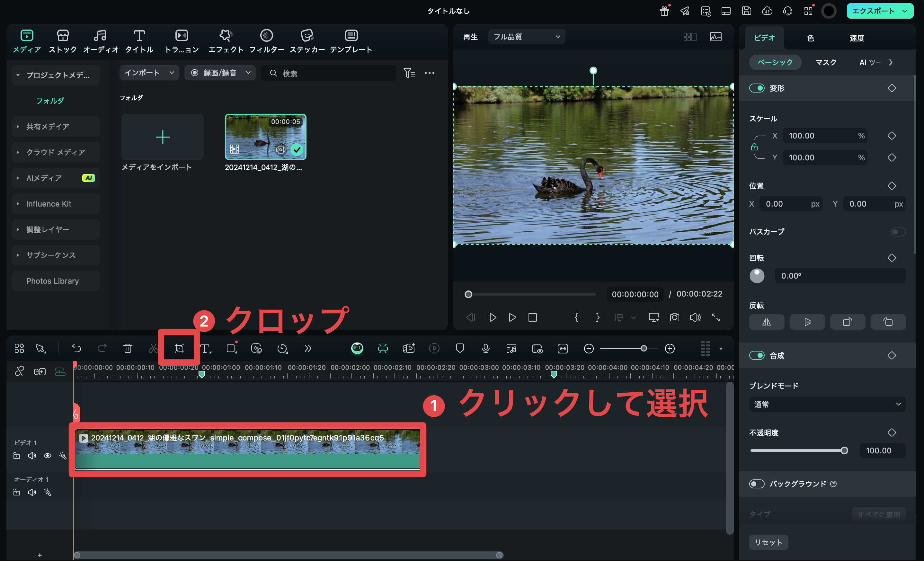Click the microphone voiceover record icon

click(486, 348)
